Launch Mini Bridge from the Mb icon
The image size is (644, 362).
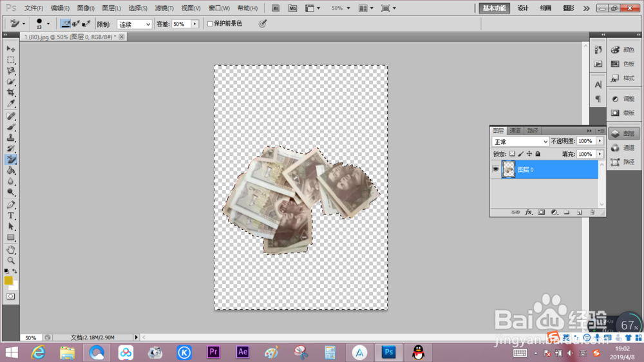292,8
